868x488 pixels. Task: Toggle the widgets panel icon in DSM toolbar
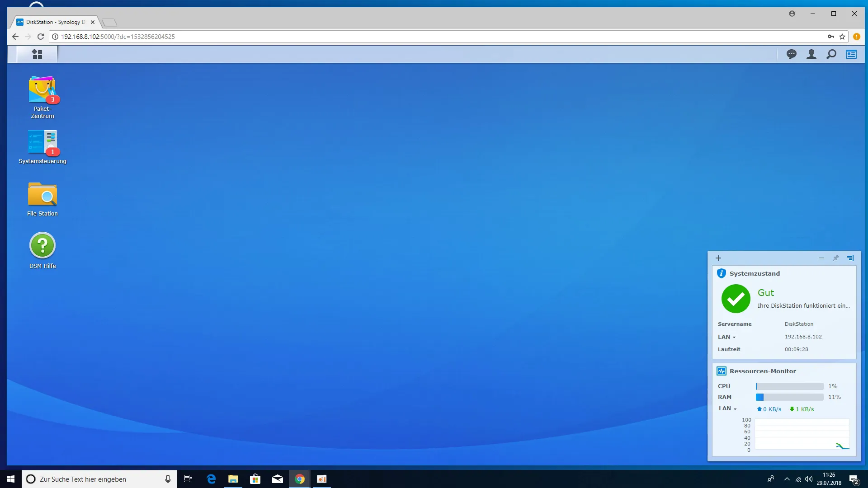point(851,54)
